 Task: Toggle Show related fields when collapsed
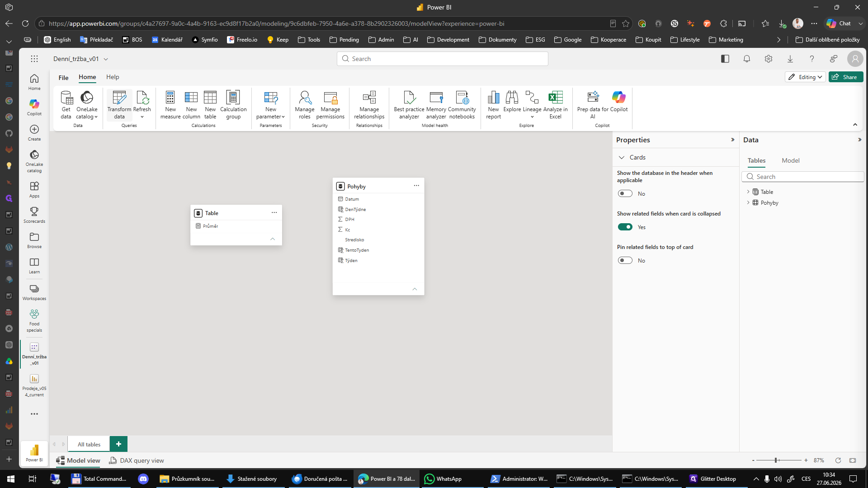click(625, 227)
